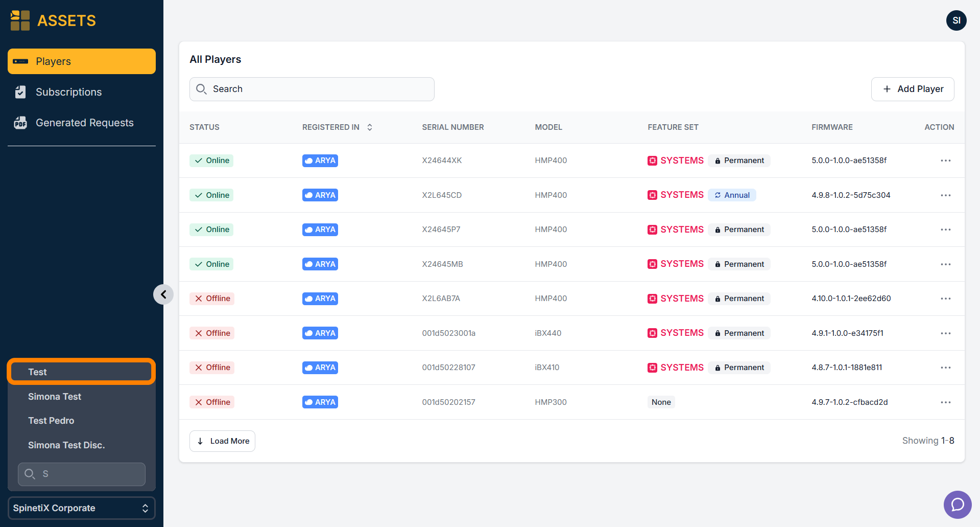Collapse the sidebar with the chevron button

coord(163,294)
